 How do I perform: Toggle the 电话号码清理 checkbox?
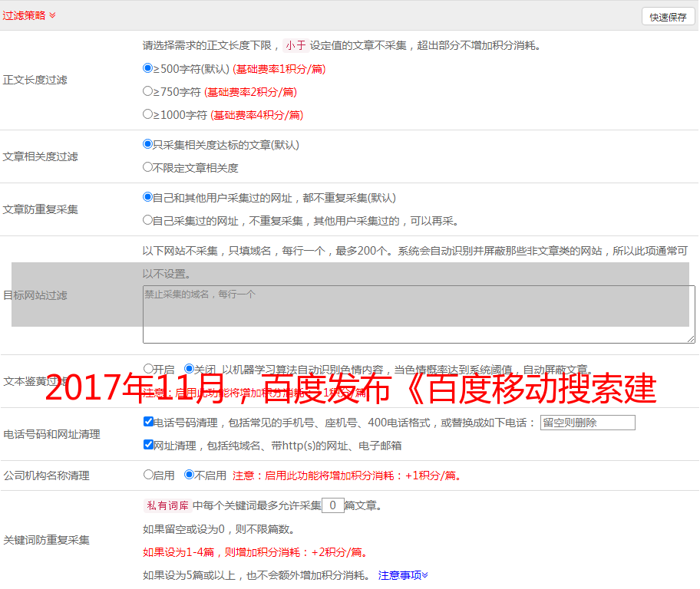pos(148,422)
